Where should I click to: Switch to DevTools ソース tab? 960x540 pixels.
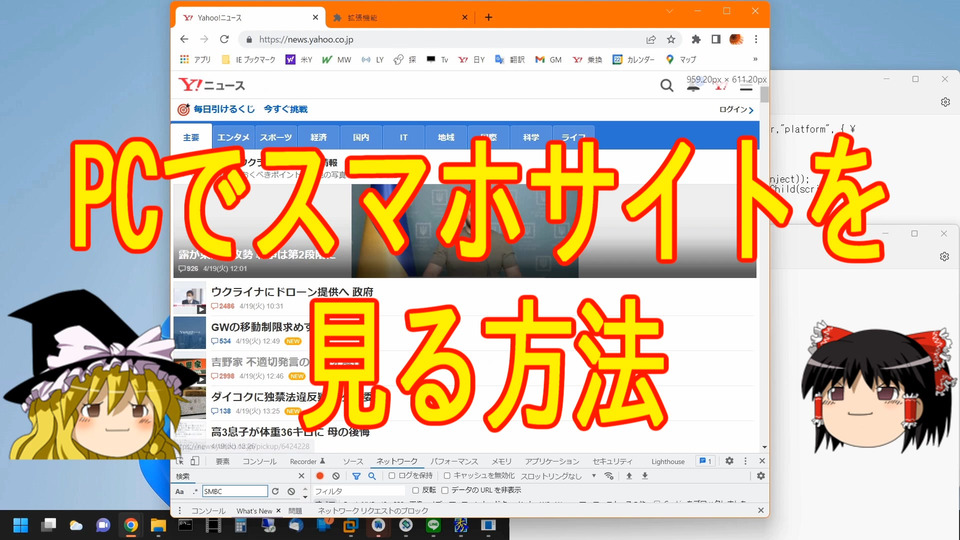[353, 462]
